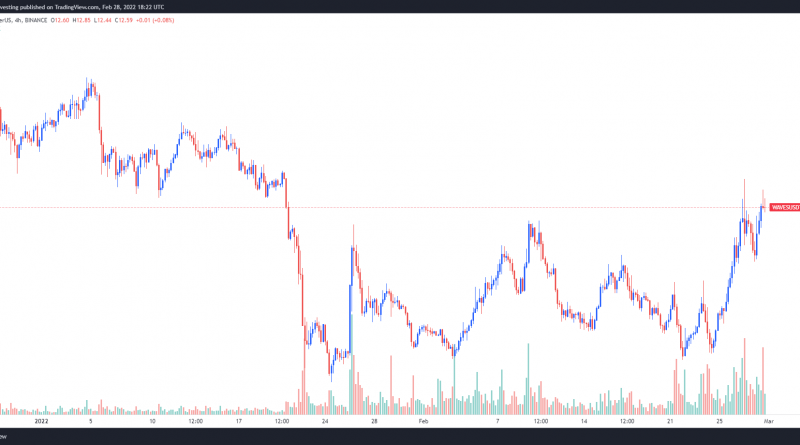Click the 17 date label on time axis
This screenshot has width=800, height=445.
pyautogui.click(x=239, y=422)
